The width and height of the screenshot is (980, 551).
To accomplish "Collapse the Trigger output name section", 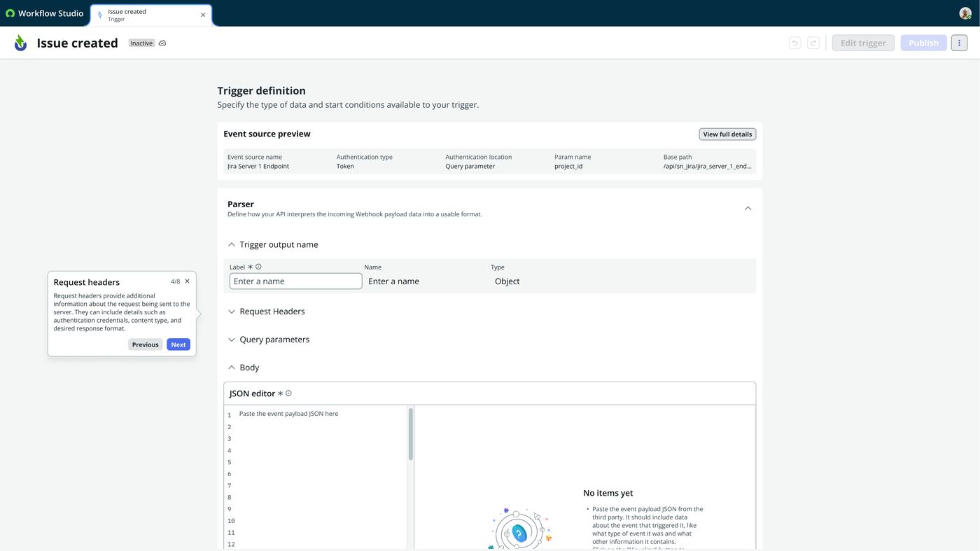I will pos(232,244).
